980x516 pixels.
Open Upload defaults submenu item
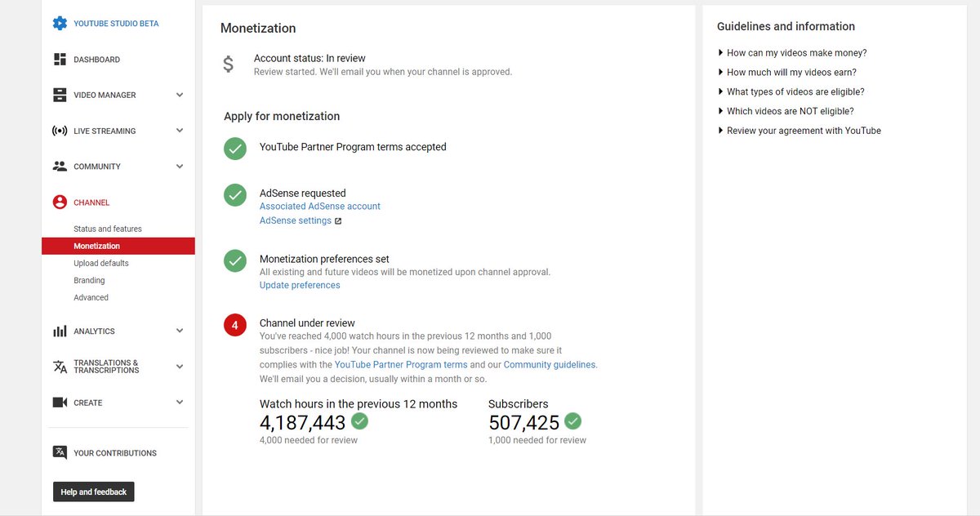click(101, 263)
